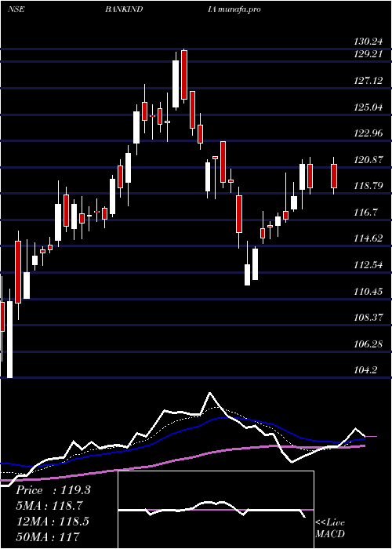Click the 114.62 price level label

[x=368, y=238]
